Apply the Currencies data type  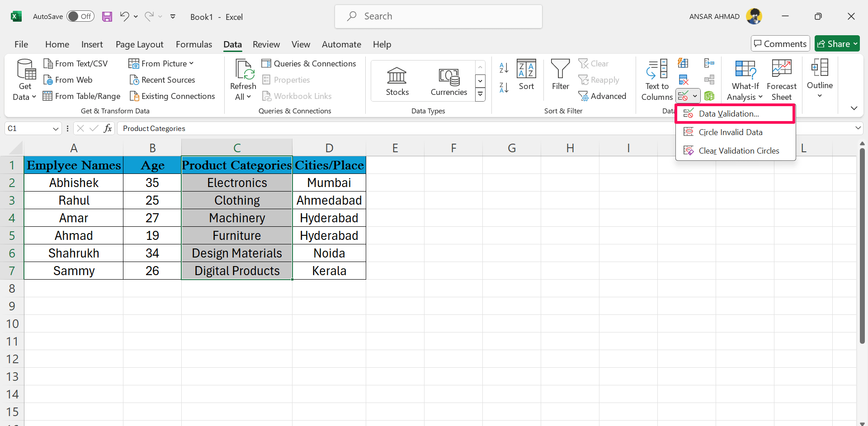448,81
